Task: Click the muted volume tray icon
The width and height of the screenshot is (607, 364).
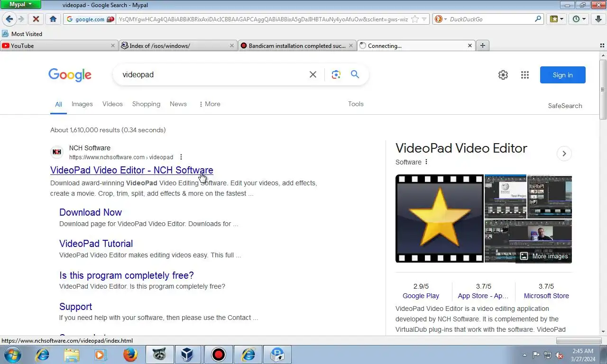Action: click(x=559, y=355)
